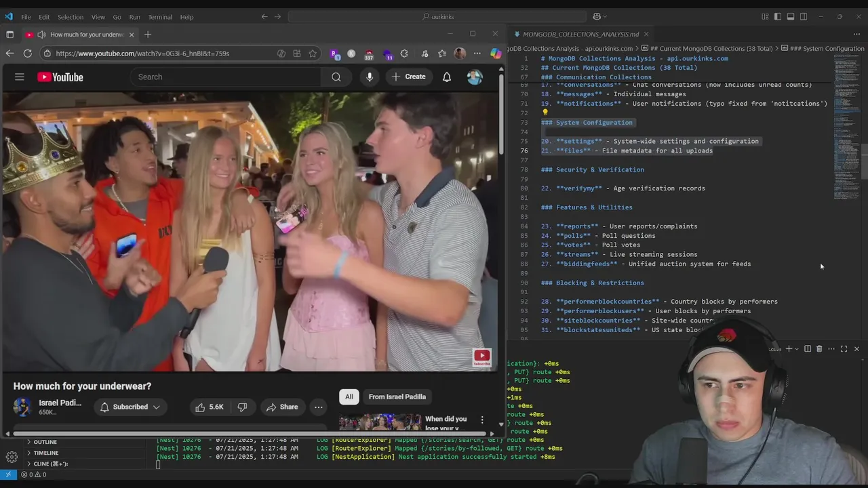Image resolution: width=868 pixels, height=488 pixels.
Task: Select 'From Israel Padilla' filter chip
Action: (x=397, y=397)
